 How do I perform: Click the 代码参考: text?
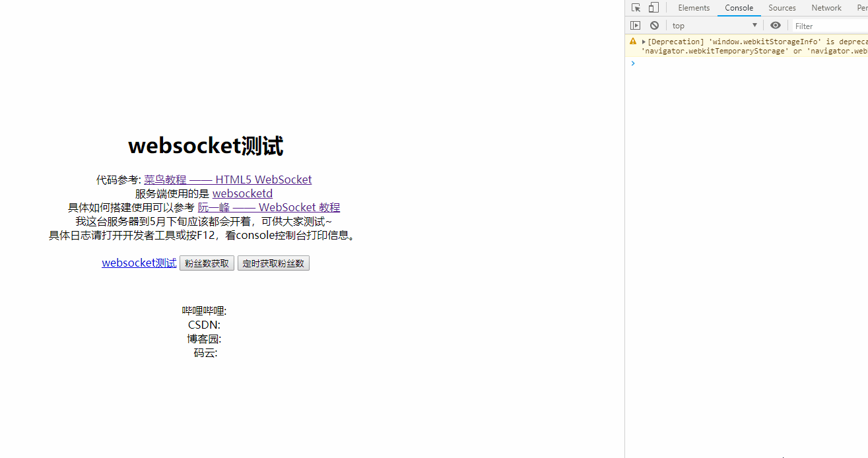tap(119, 180)
